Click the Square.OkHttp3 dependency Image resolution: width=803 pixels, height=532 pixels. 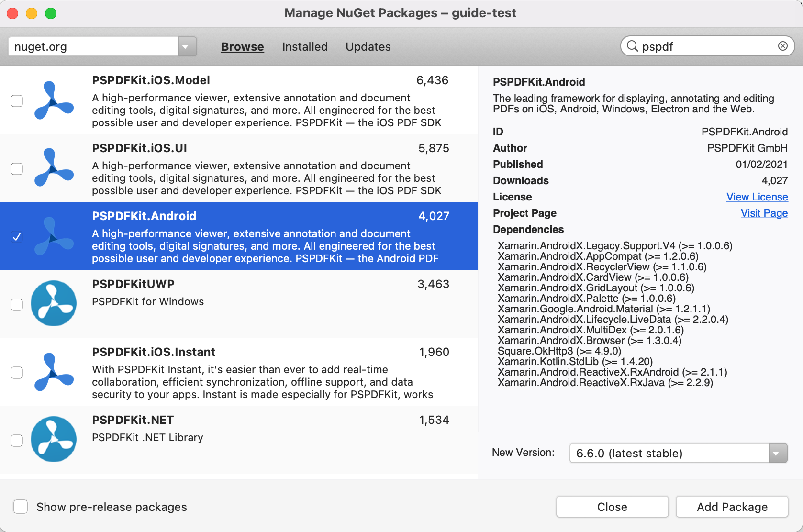[559, 351]
